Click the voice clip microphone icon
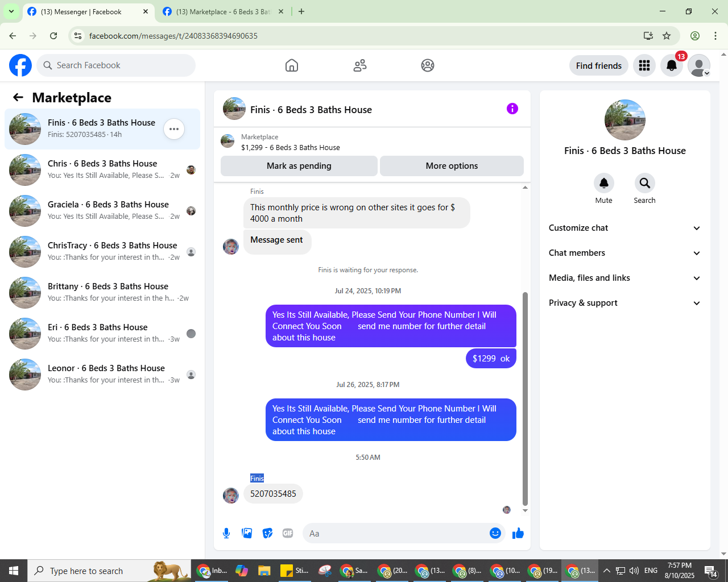The width and height of the screenshot is (728, 582). click(226, 533)
